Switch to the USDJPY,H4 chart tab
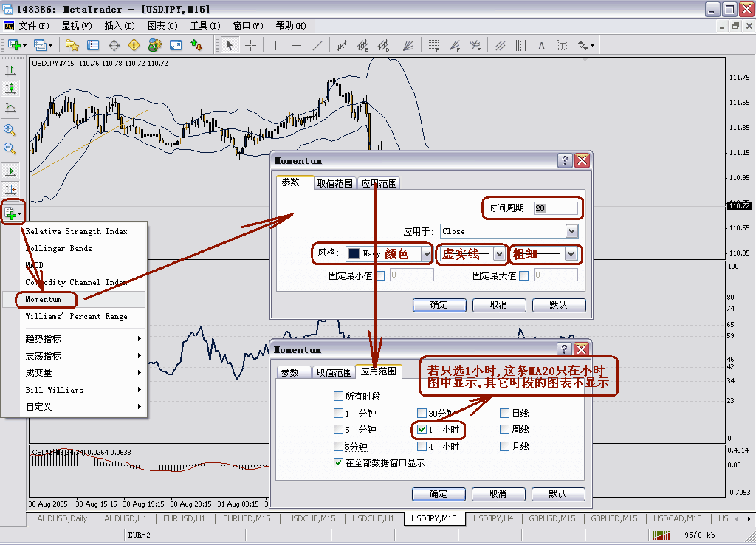 (493, 518)
